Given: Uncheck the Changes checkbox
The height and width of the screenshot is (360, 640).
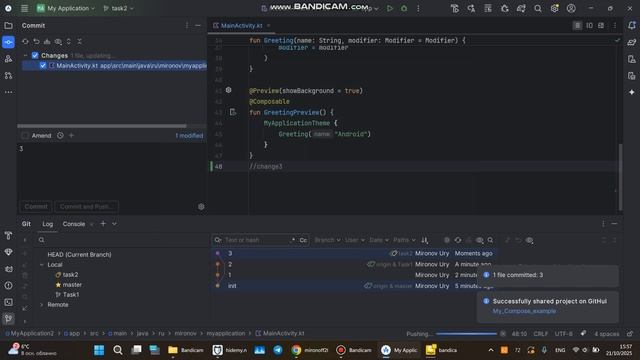Looking at the screenshot, I should point(35,55).
